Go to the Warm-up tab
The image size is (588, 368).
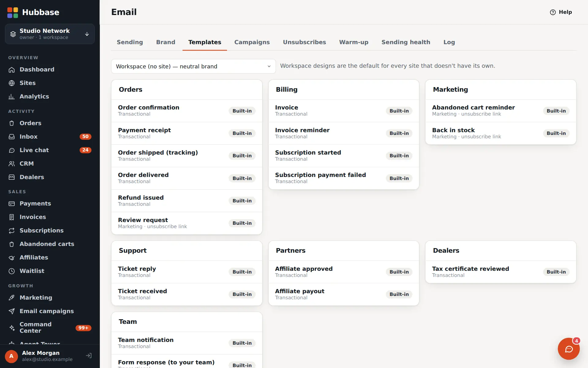(x=354, y=42)
